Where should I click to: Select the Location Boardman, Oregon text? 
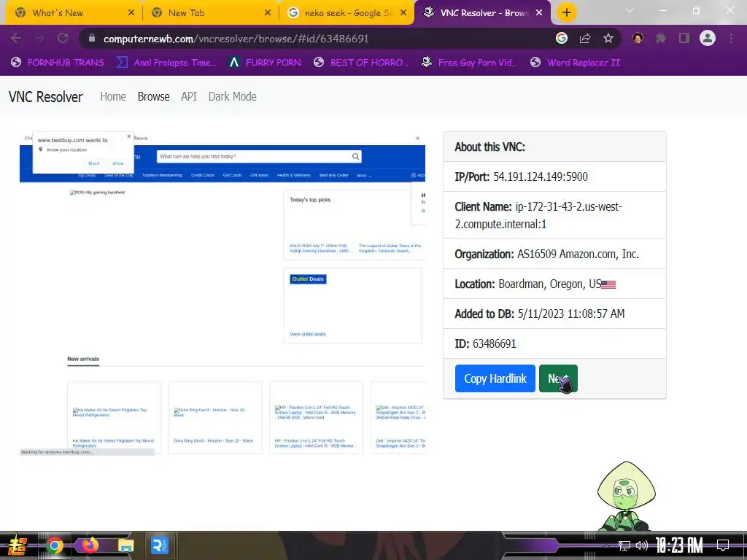coord(535,284)
